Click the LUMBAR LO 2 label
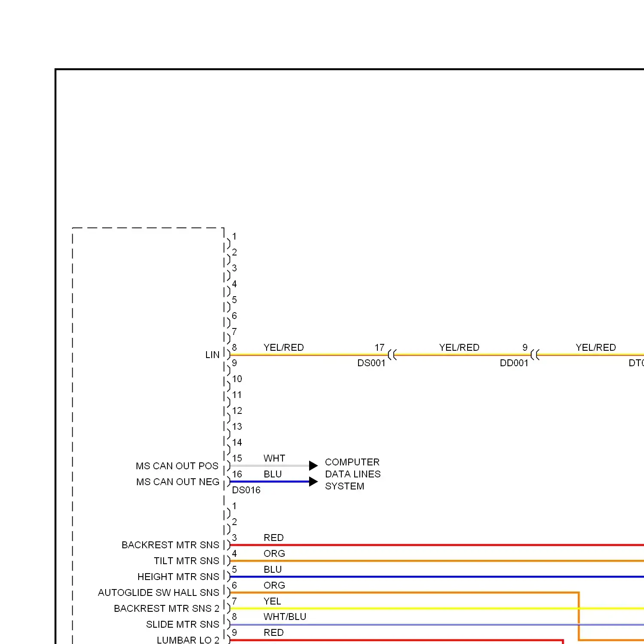This screenshot has width=644, height=644. [x=188, y=640]
